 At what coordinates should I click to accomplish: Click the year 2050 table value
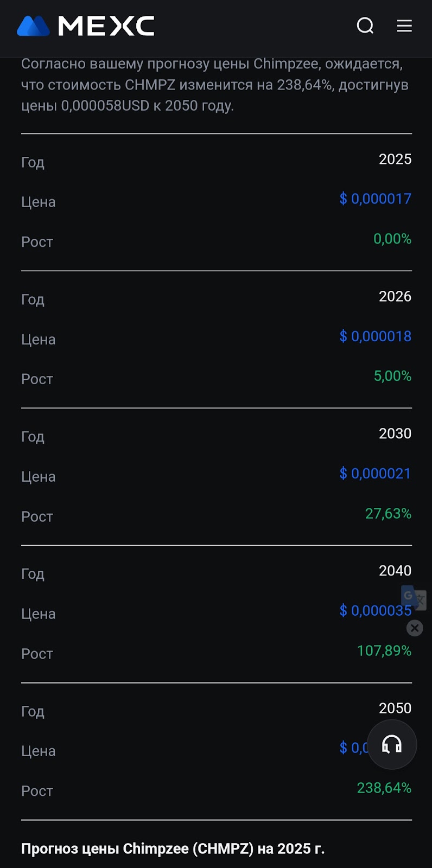click(x=395, y=709)
